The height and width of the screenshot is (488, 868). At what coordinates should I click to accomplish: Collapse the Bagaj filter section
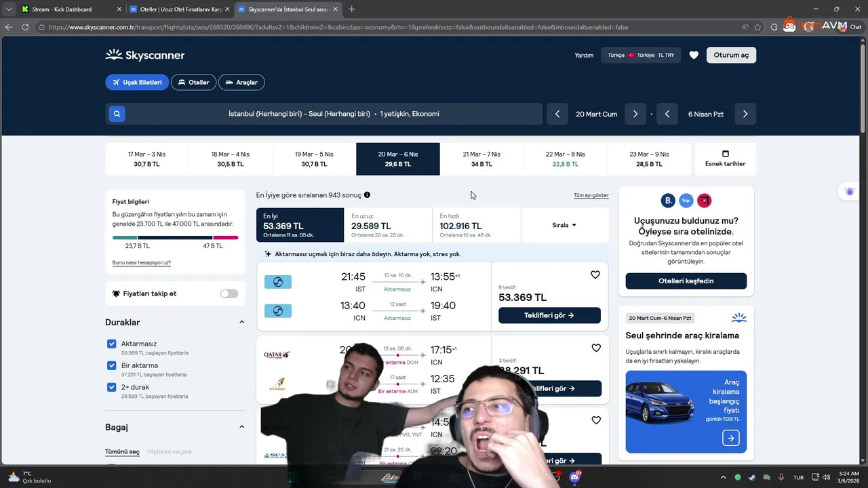(241, 427)
